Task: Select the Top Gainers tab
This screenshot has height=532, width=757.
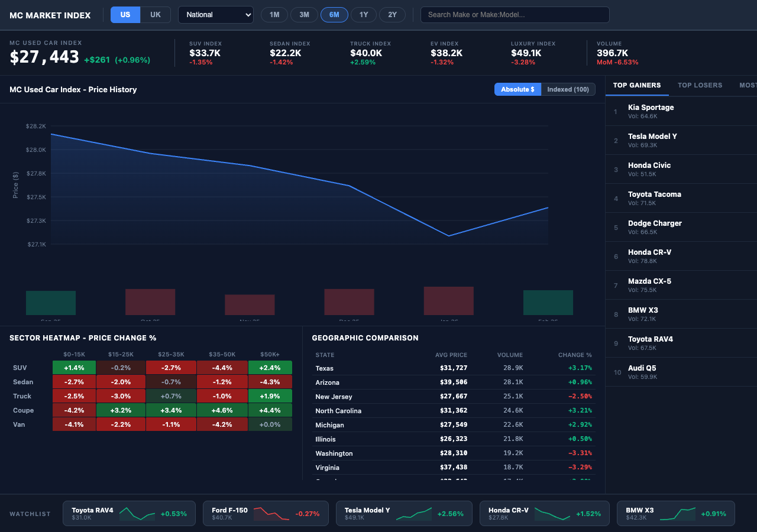Action: [x=637, y=85]
